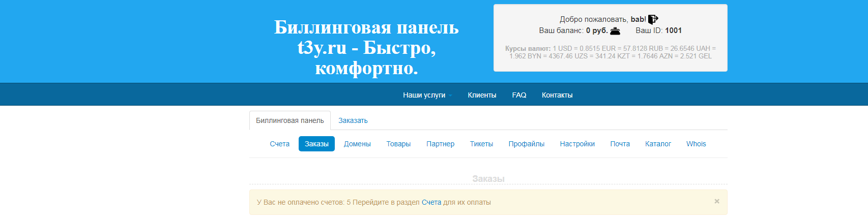The height and width of the screenshot is (222, 868).
Task: Click the Счета link inside yellow alert
Action: coord(431,202)
